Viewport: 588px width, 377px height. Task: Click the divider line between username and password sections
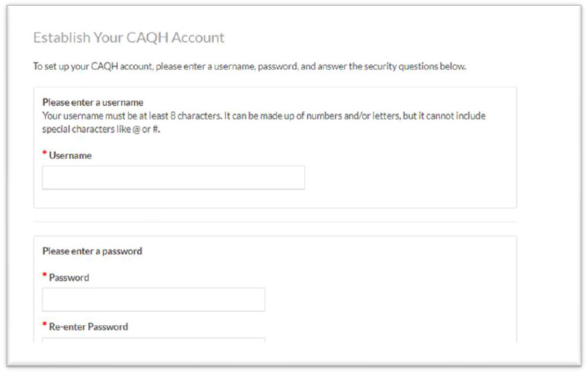pos(275,222)
